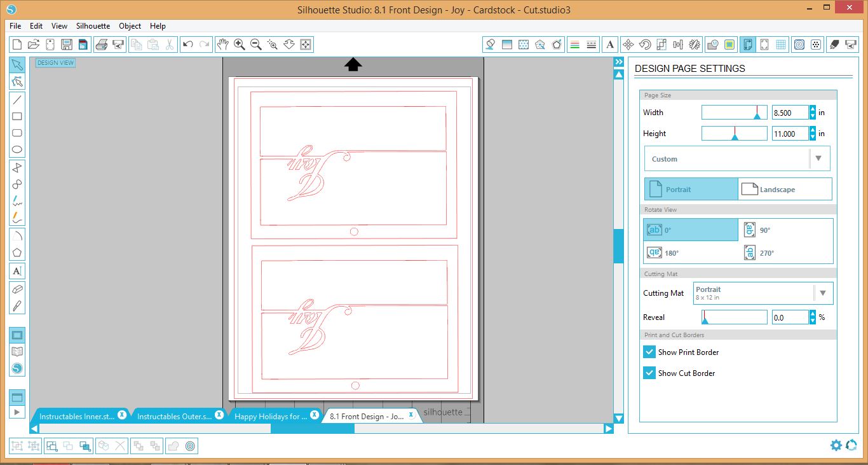868x465 pixels.
Task: Open the Cut Settings blade icon
Action: coord(834,45)
